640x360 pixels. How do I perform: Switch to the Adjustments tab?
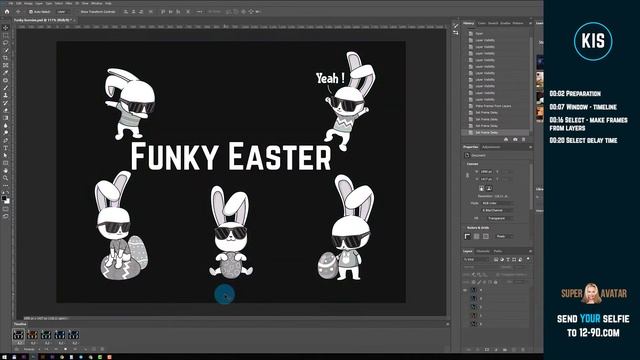(x=491, y=147)
